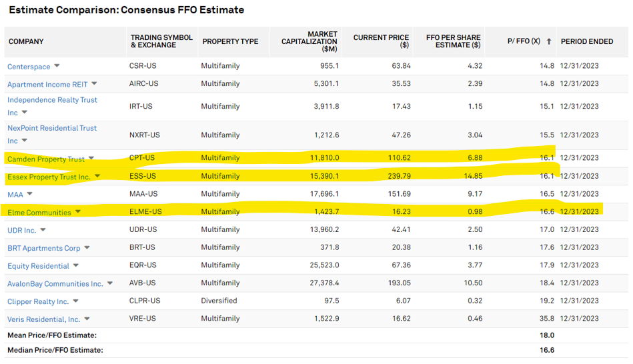Open dropdown arrow next to MAA
Image resolution: width=633 pixels, height=364 pixels.
coord(29,194)
